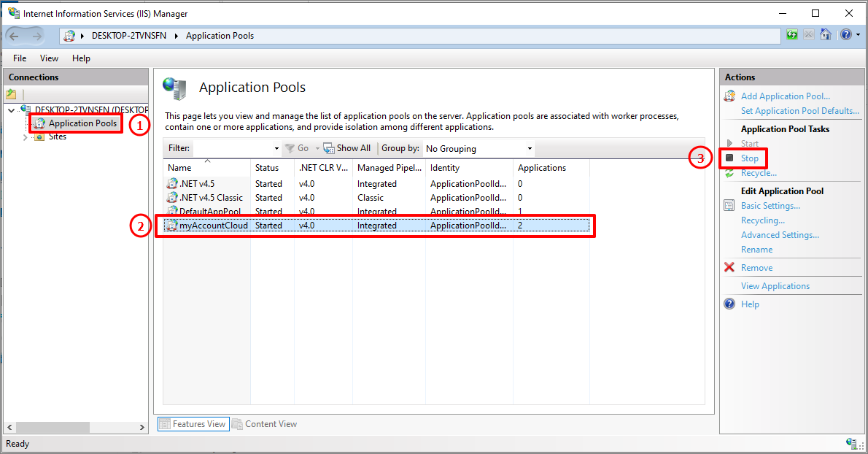This screenshot has width=868, height=454.
Task: Click the green Recycle icon
Action: 729,173
